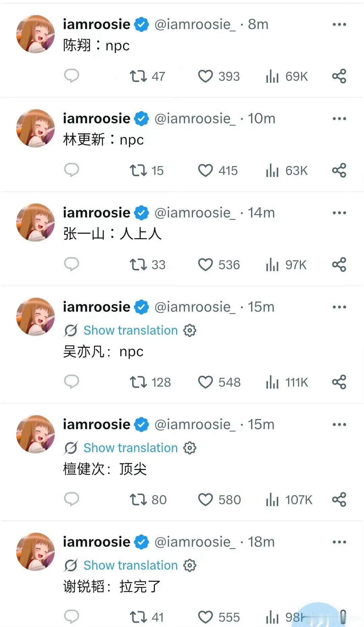Reply to the 林更新 npc tweet
The width and height of the screenshot is (364, 627).
[x=72, y=170]
